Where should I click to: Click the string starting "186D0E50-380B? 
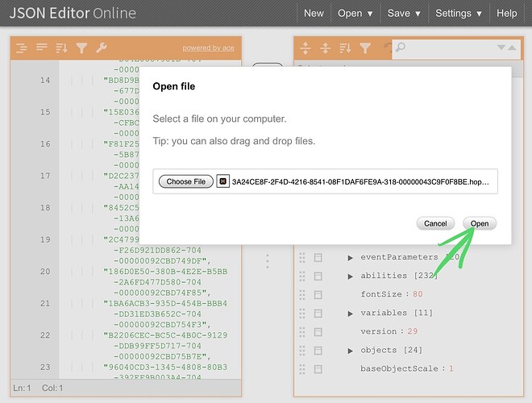[165, 282]
